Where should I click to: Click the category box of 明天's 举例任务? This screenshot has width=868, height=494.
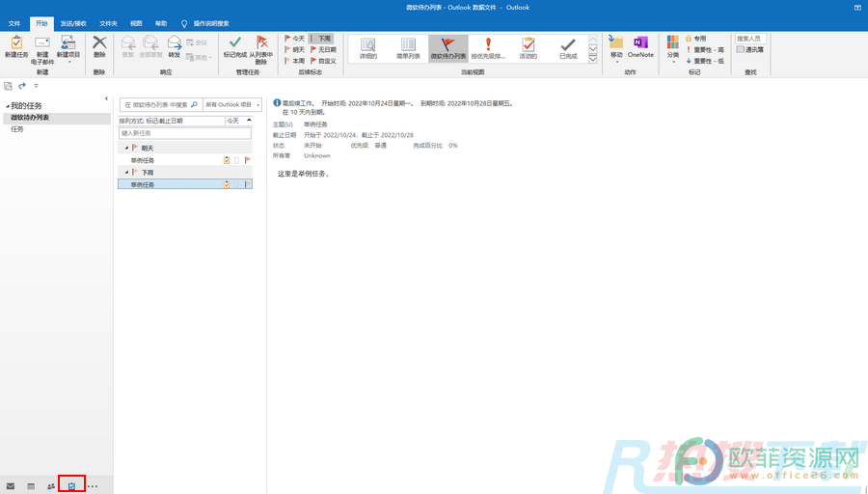pyautogui.click(x=237, y=160)
